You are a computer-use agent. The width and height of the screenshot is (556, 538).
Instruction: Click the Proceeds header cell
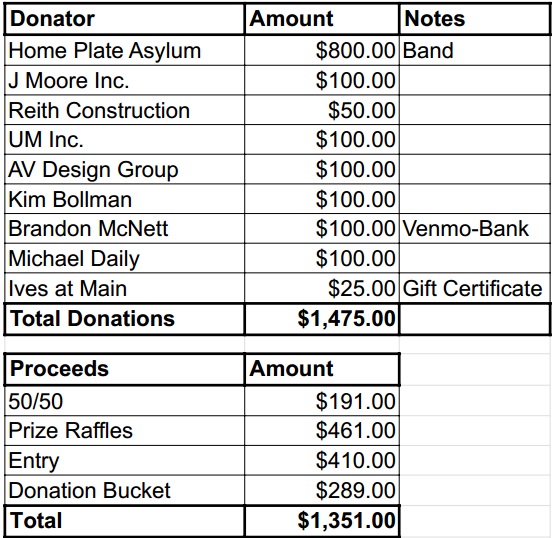(x=124, y=369)
